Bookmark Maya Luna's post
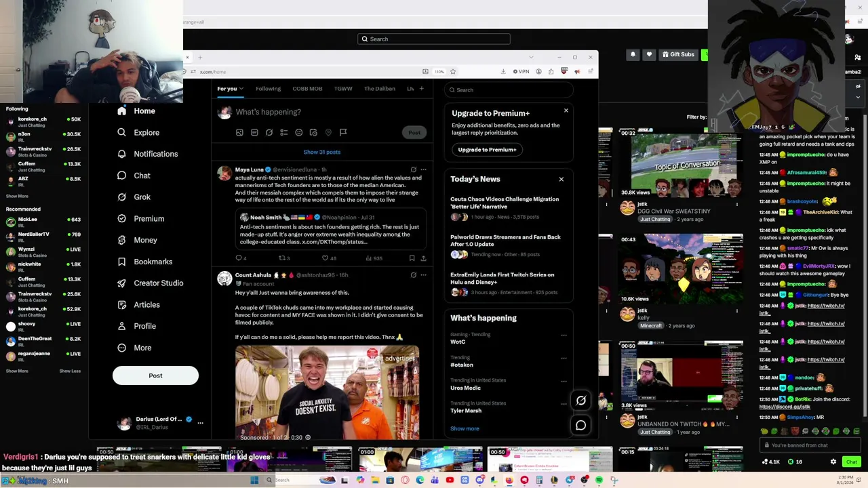Viewport: 868px width, 488px height. [412, 258]
